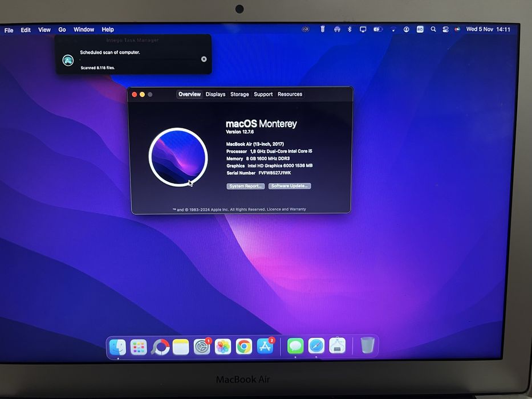
Task: Open the Window menu
Action: tap(84, 30)
